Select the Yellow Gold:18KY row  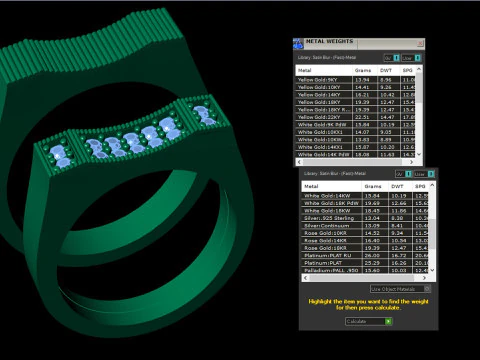[x=356, y=102]
